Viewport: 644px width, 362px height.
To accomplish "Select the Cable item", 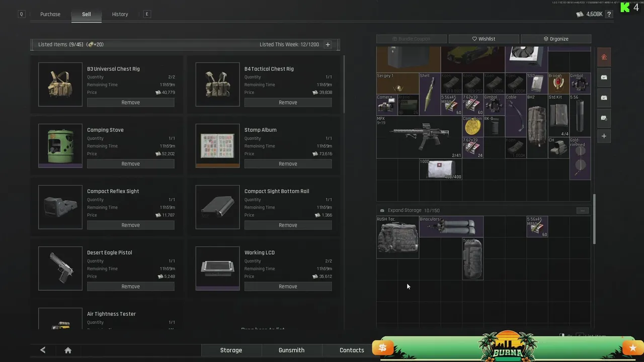I will pos(515,116).
